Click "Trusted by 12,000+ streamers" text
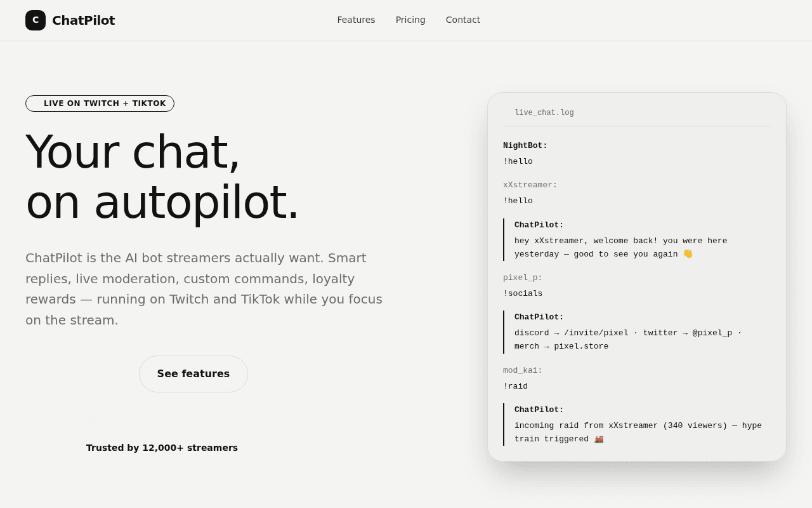Image resolution: width=812 pixels, height=508 pixels. (x=162, y=448)
